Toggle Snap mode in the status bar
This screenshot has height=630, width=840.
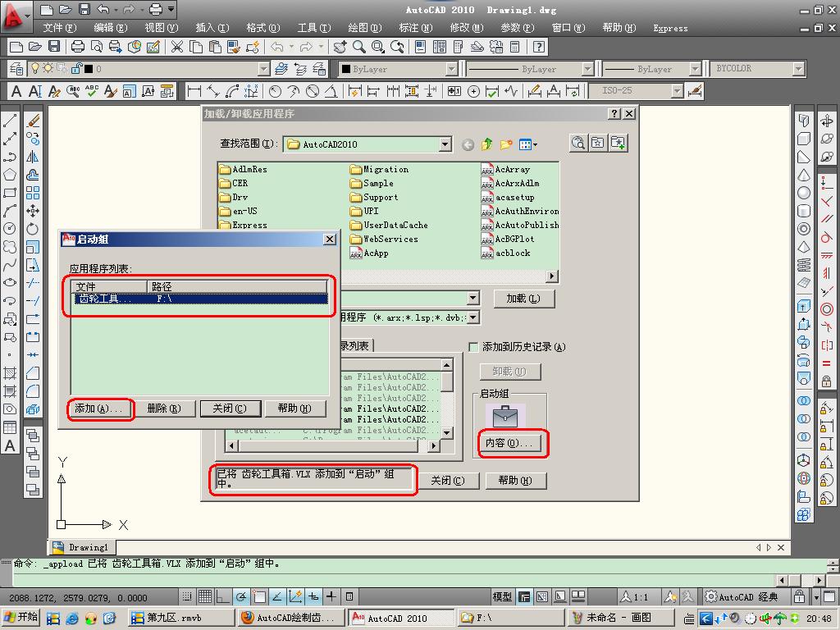[186, 596]
